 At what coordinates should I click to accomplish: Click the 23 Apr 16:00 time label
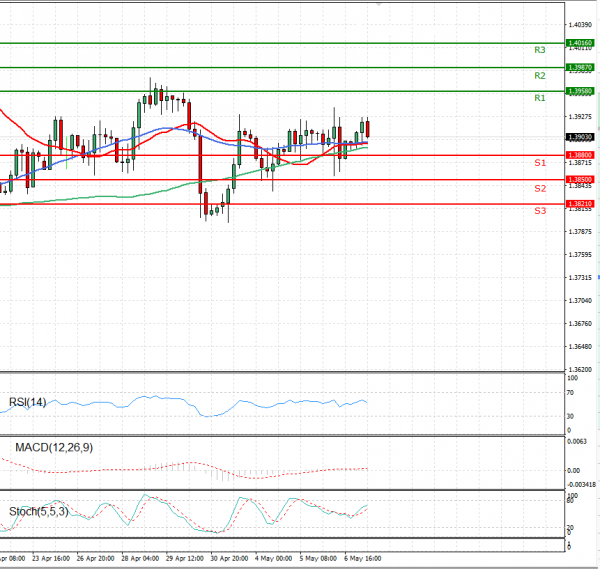pyautogui.click(x=51, y=559)
